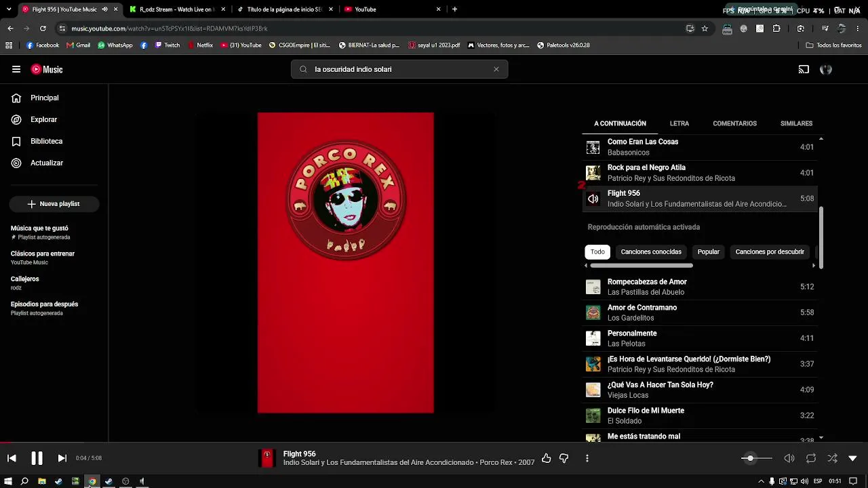Click the search field with la oscuridad indio solari

coord(399,69)
